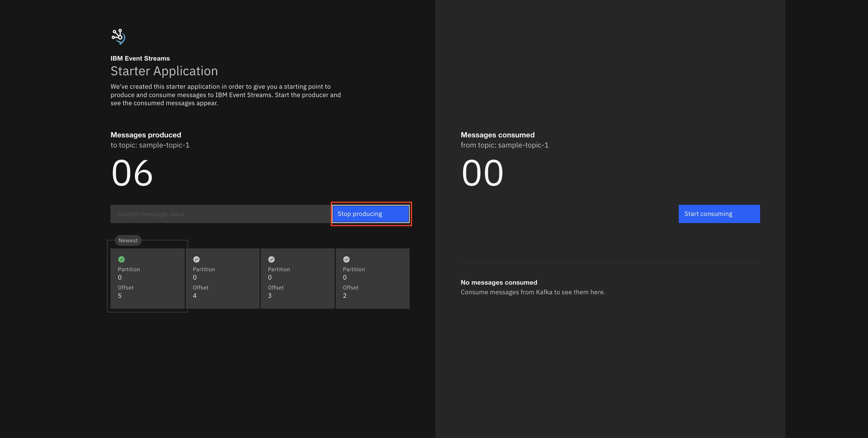Select the Newest tag label
This screenshot has width=868, height=438.
click(128, 240)
